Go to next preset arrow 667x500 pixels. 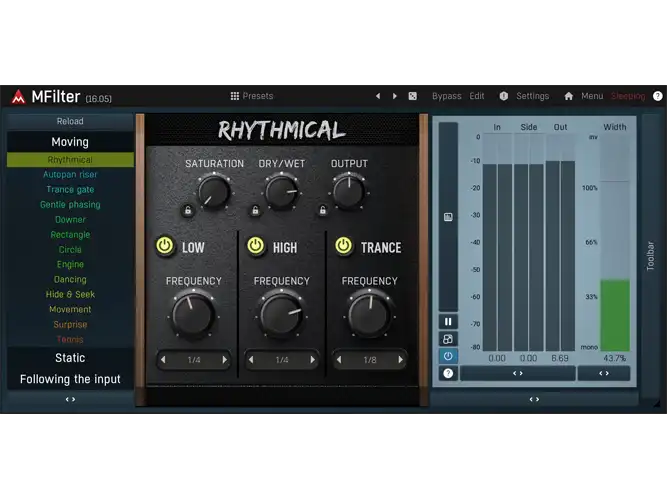click(x=395, y=96)
